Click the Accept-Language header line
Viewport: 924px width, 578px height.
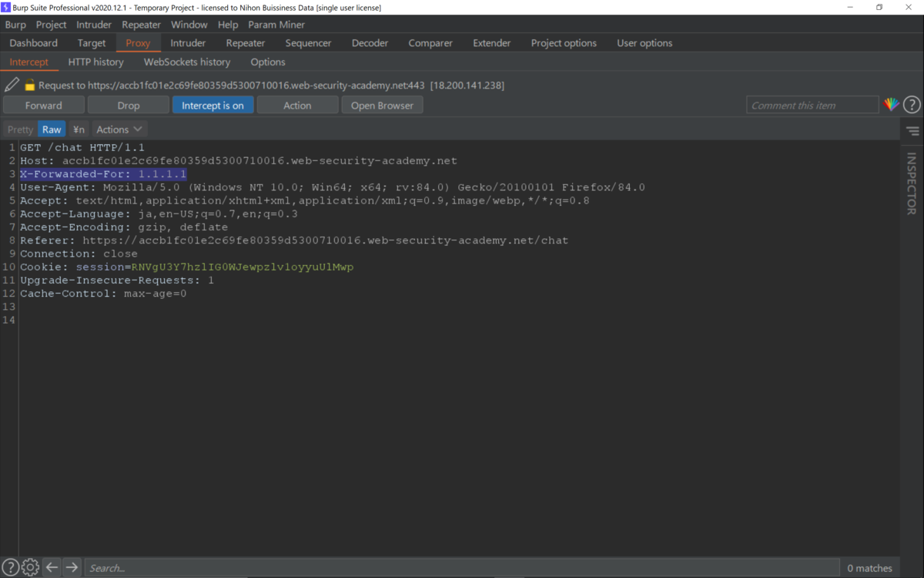tap(159, 213)
